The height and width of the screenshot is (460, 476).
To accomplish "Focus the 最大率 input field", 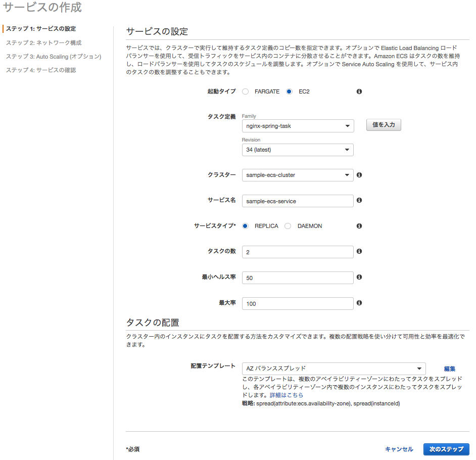I will [x=298, y=304].
